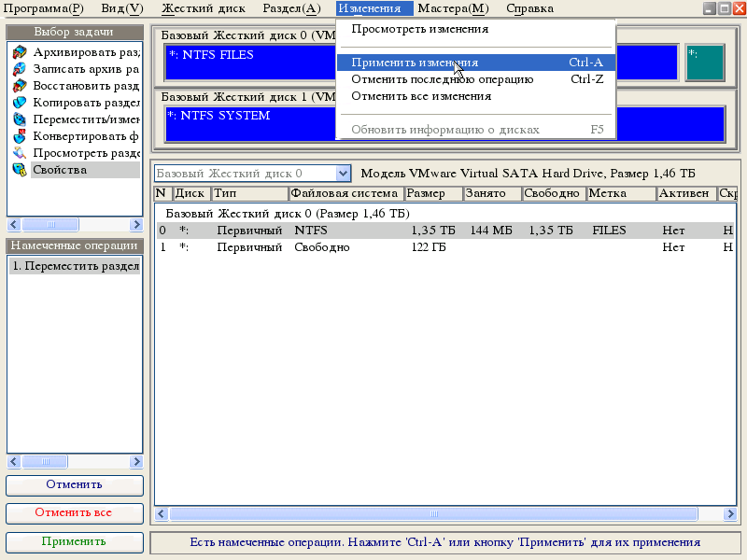Open the Мастера menu
747x560 pixels.
click(453, 8)
